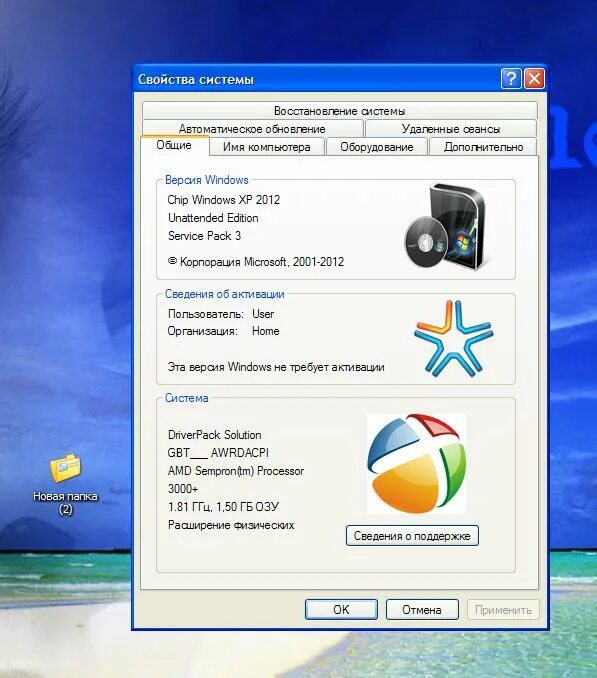Click the Сведения об активации group label

coord(224,294)
